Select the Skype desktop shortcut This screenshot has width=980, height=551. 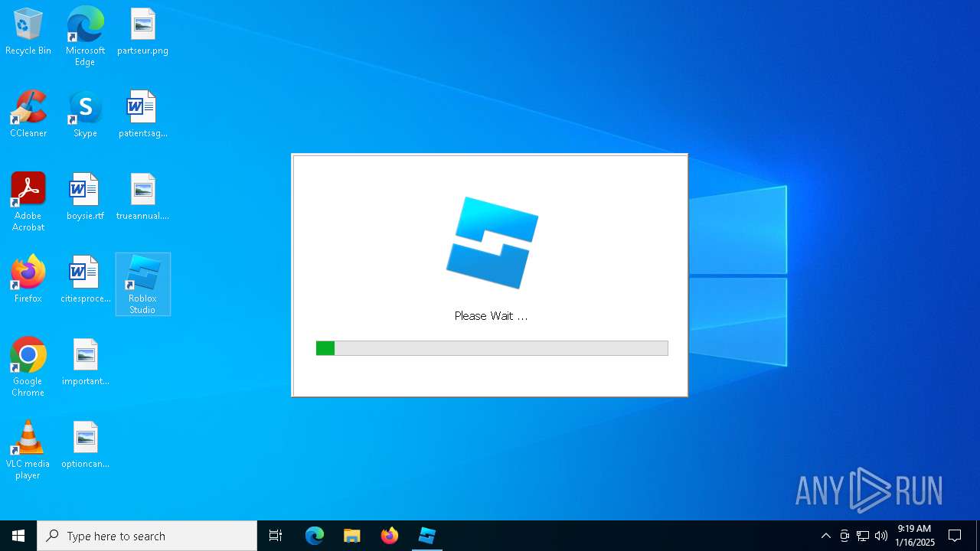tap(85, 115)
